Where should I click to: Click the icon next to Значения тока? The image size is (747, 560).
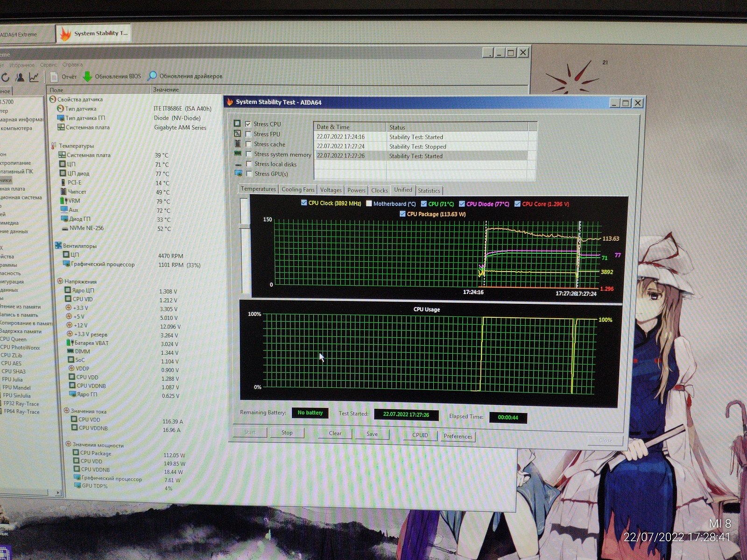[x=66, y=411]
